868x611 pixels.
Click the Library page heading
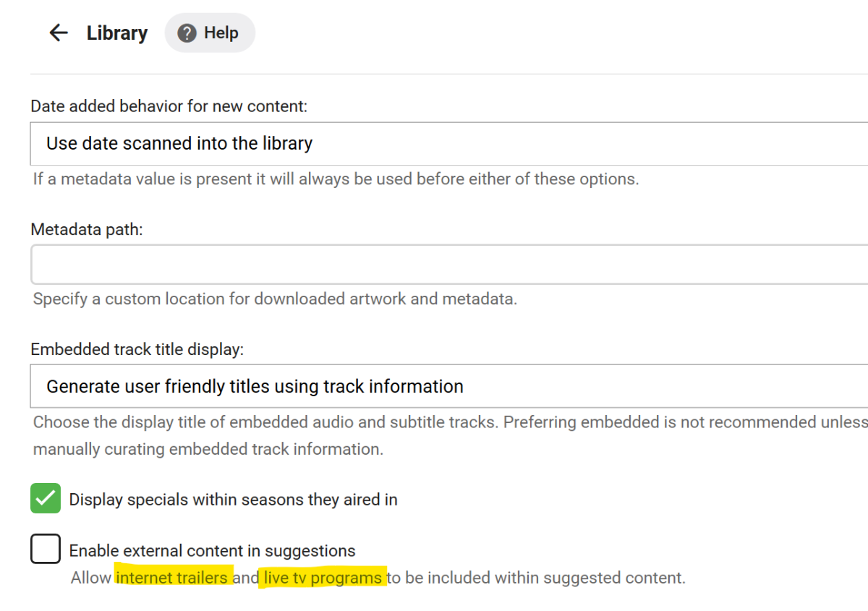click(x=117, y=33)
